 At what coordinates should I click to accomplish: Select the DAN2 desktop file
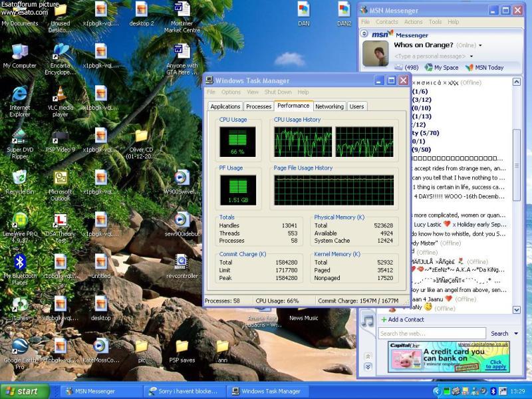point(344,14)
